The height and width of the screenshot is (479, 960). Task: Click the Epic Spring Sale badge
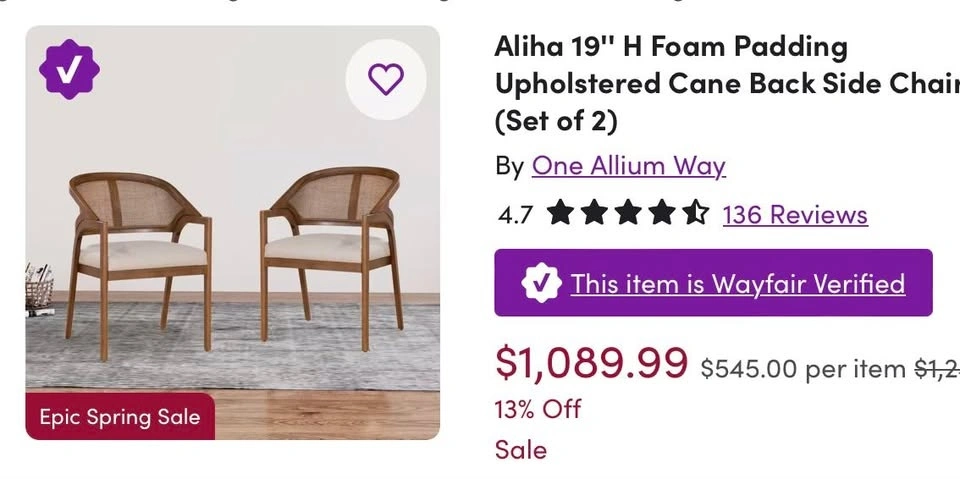tap(120, 416)
